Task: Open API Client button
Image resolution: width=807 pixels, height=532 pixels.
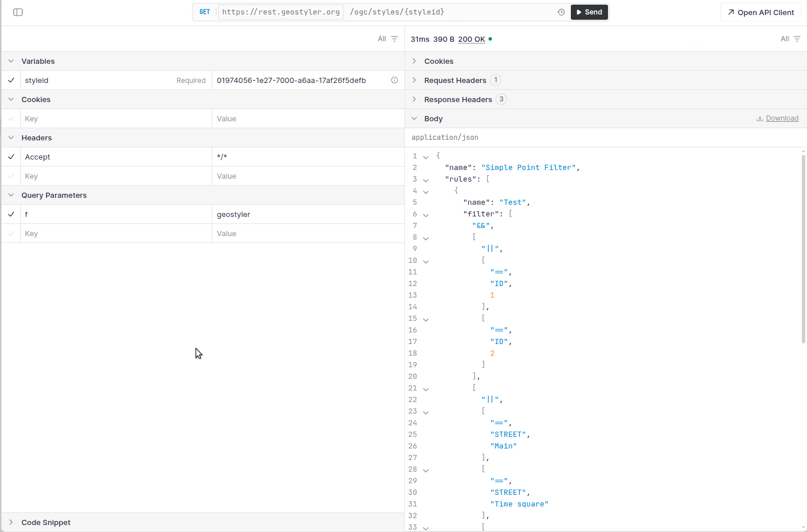Action: tap(761, 12)
